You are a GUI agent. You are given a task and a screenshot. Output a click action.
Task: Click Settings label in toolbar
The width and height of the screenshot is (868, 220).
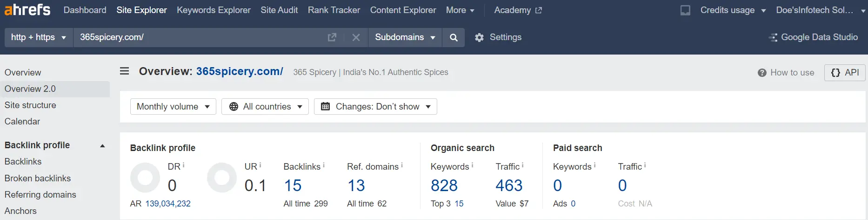505,37
